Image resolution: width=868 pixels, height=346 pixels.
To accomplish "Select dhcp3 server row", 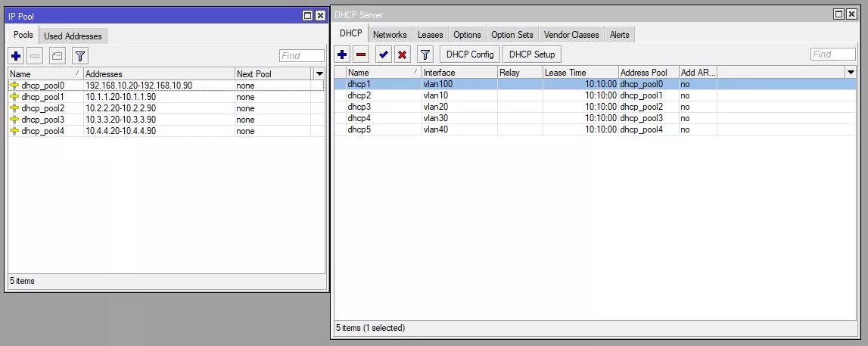I will click(595, 107).
